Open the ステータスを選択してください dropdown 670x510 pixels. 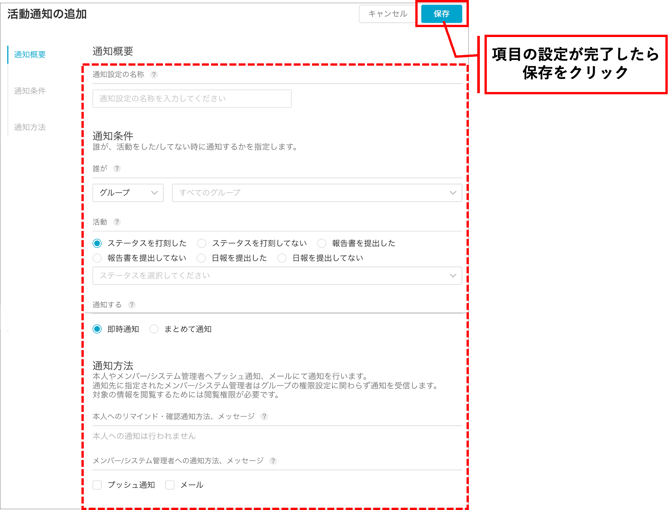(x=277, y=276)
